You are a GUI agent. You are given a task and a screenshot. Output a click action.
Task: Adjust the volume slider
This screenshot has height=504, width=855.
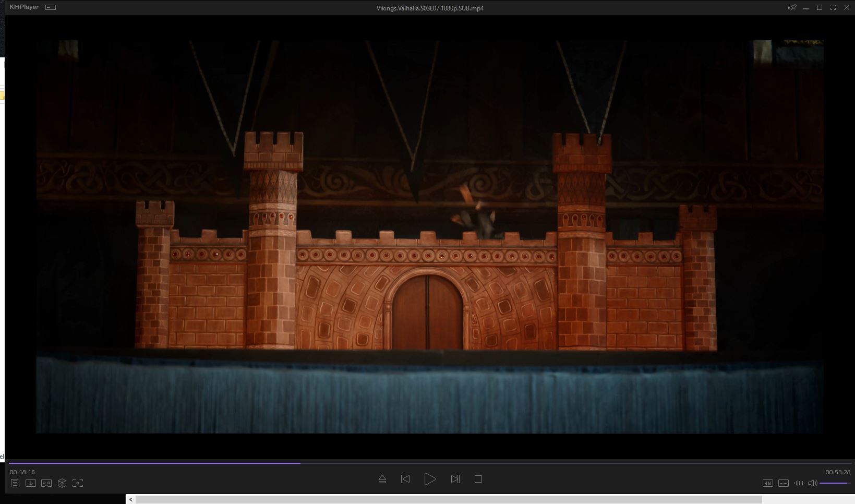click(835, 483)
